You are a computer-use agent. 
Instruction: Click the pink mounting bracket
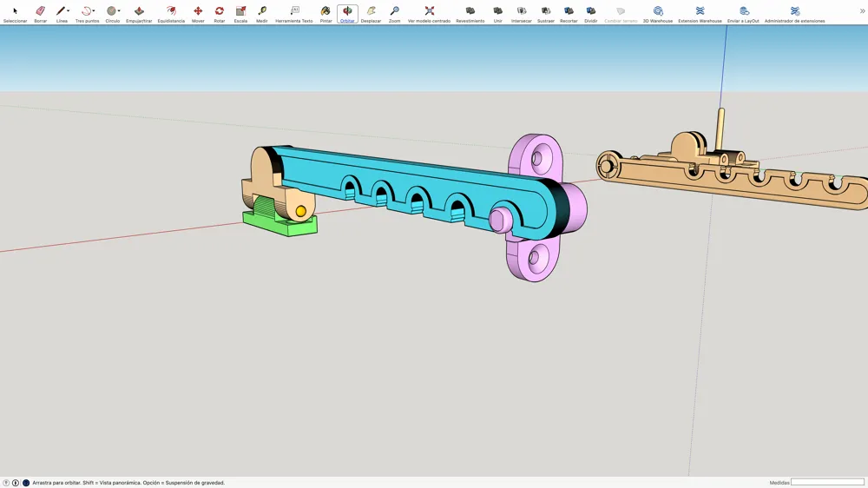click(x=540, y=208)
